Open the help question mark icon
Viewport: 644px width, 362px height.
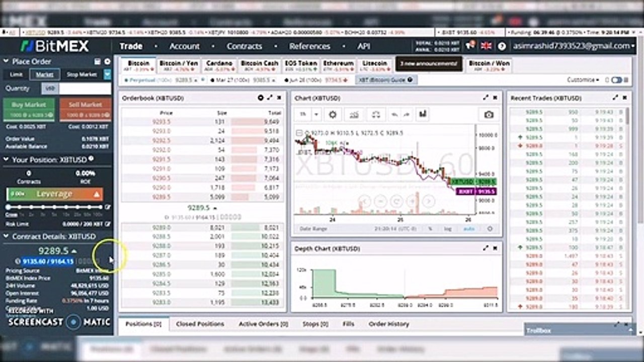click(502, 46)
